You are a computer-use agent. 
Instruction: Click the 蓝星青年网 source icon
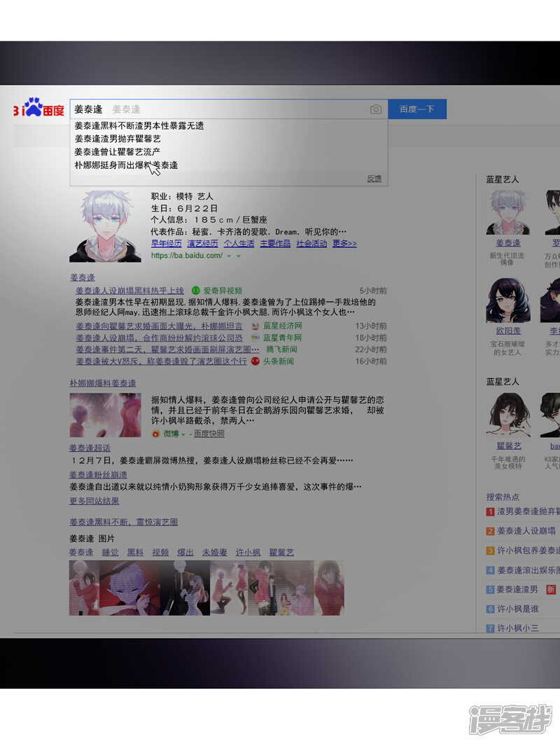(x=255, y=338)
